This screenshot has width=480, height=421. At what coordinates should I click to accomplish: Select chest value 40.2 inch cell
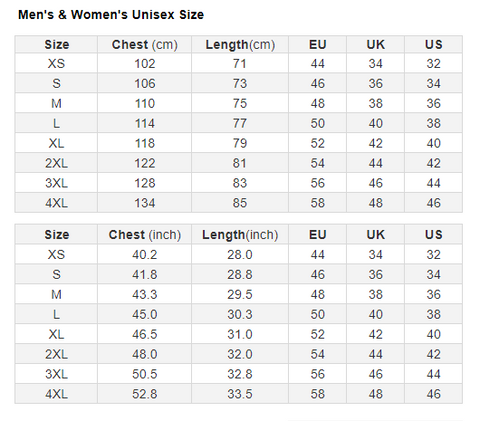click(145, 254)
